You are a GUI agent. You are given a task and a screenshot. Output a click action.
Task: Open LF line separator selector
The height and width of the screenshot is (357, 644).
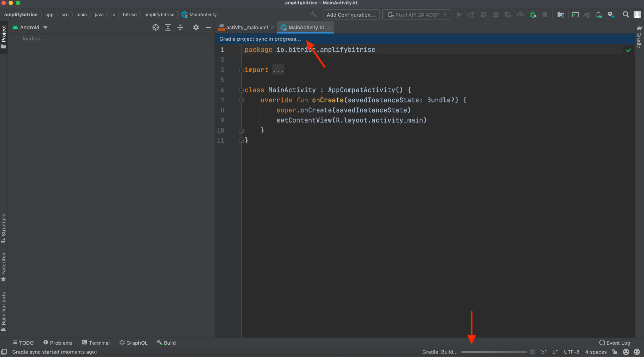pos(555,352)
